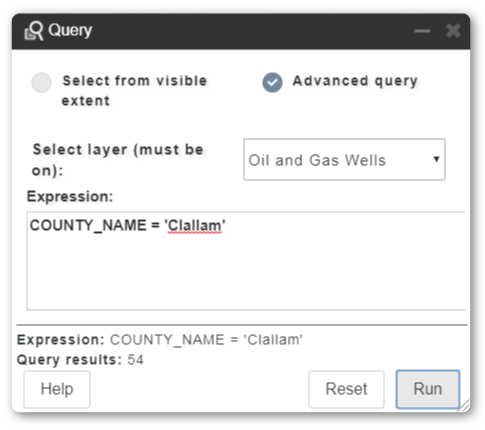This screenshot has height=430, width=485.
Task: Click the 'Select from visible extent' label text
Action: point(135,91)
